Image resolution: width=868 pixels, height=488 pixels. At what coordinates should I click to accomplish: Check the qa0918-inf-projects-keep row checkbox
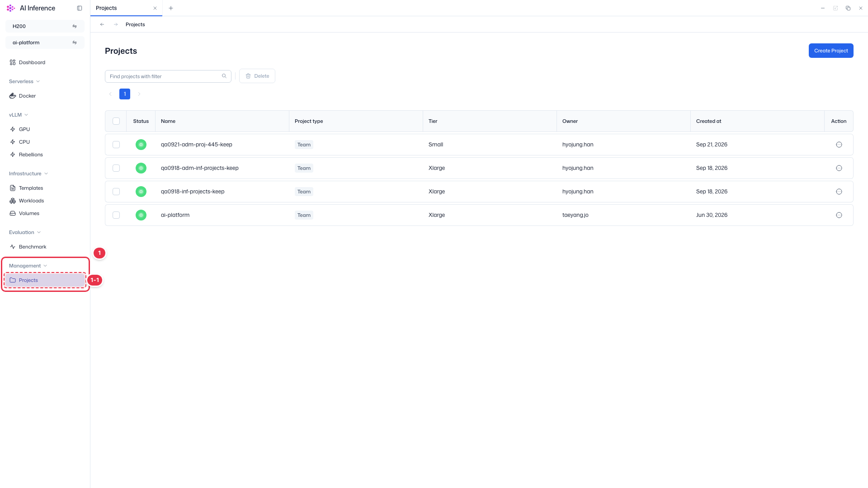click(116, 192)
